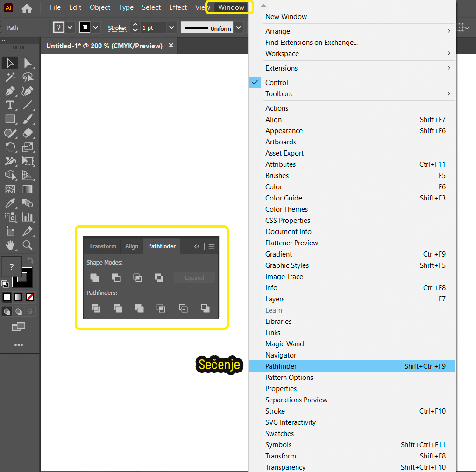Screen dimensions: 476x472
Task: Click the Intersect shape mode icon
Action: tap(137, 278)
